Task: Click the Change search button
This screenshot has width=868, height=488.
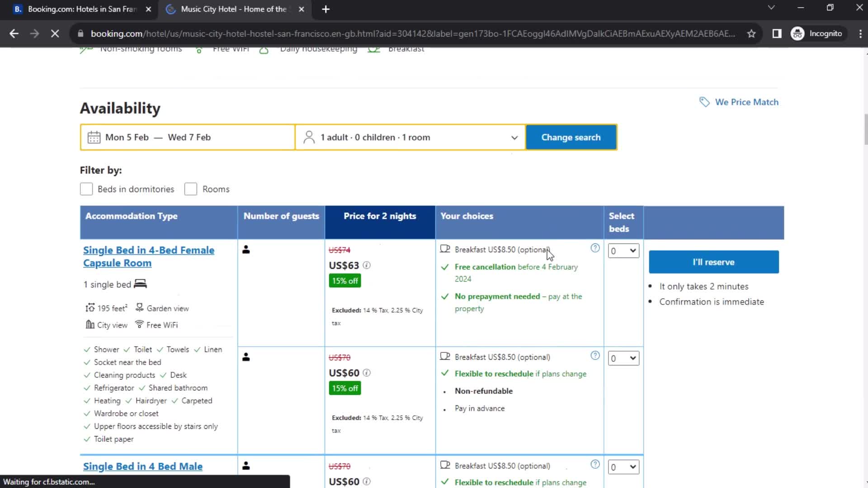Action: (x=571, y=137)
